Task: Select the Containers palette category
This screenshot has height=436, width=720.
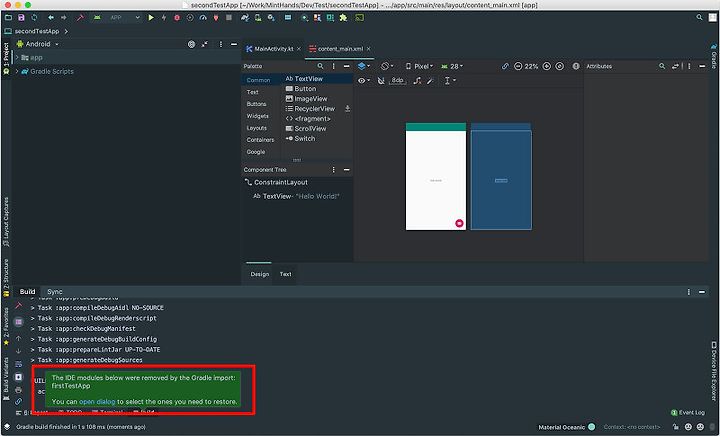Action: point(260,140)
